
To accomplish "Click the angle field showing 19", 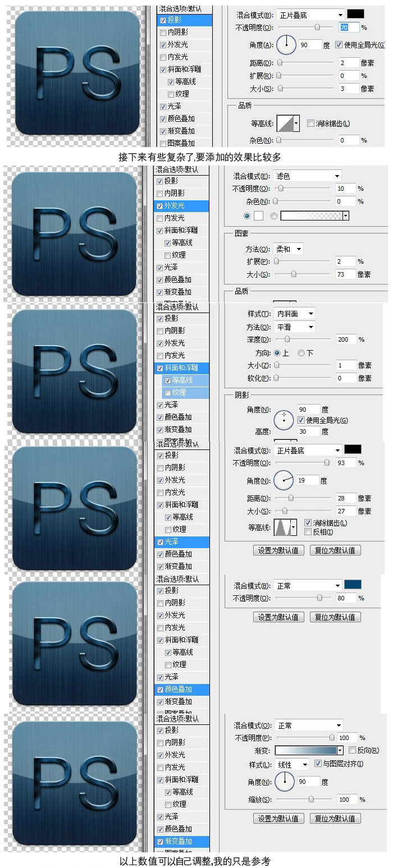I will (308, 480).
